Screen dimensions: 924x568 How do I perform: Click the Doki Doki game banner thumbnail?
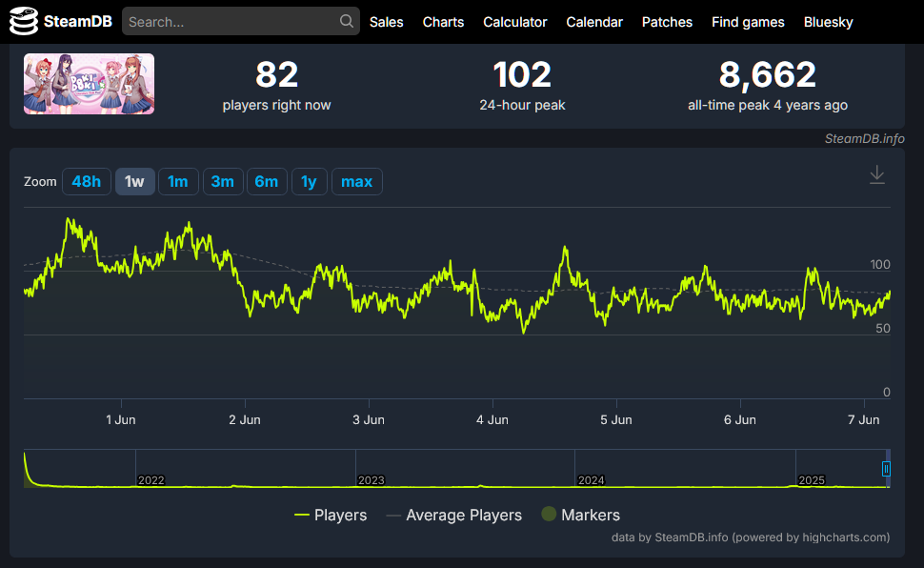tap(89, 84)
